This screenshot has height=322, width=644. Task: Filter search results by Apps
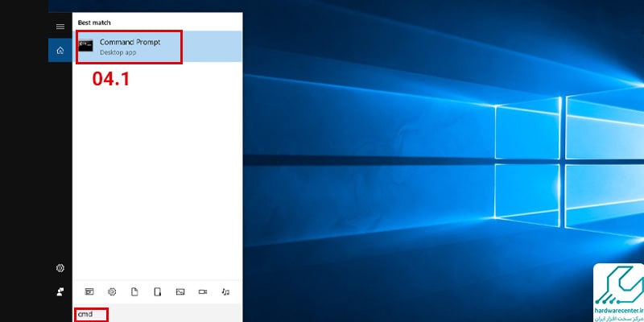tap(89, 291)
